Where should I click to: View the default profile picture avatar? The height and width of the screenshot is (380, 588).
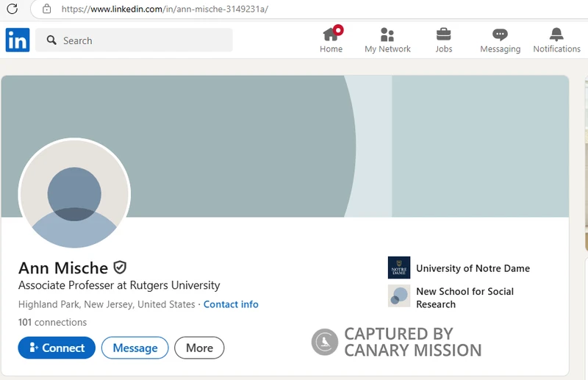tap(74, 193)
